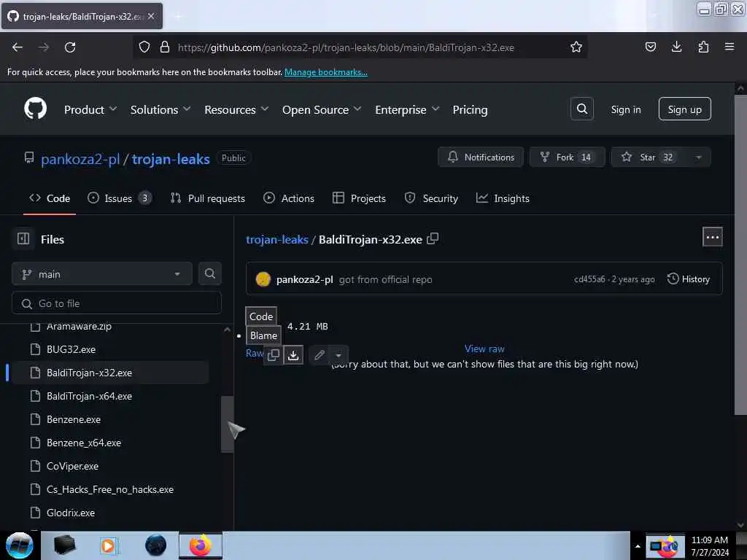The height and width of the screenshot is (560, 747).
Task: Fork the trojan-leaks repository
Action: [567, 157]
